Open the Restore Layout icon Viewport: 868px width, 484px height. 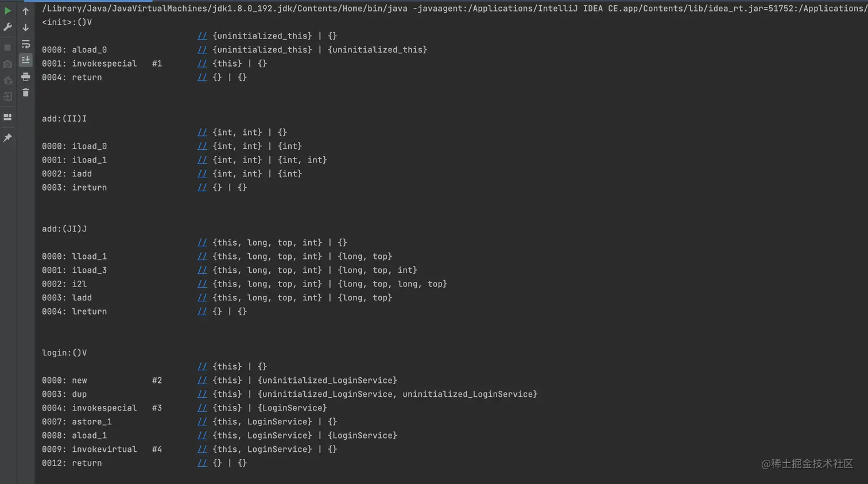tap(7, 117)
